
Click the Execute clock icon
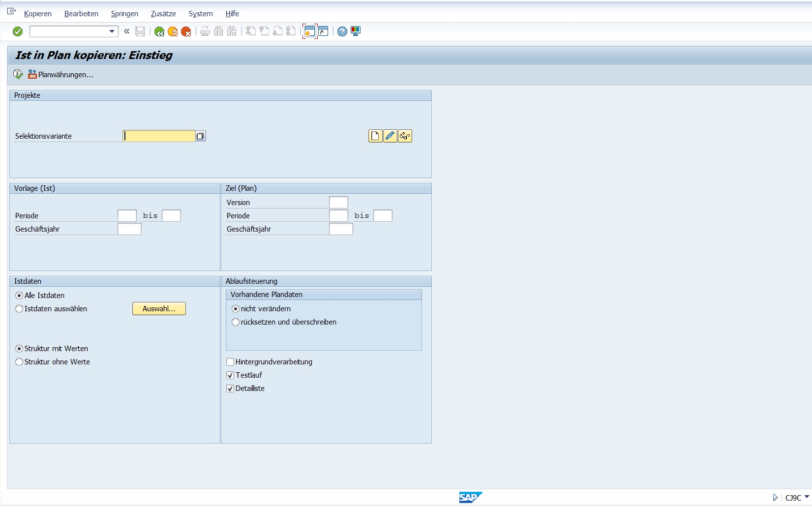[18, 74]
